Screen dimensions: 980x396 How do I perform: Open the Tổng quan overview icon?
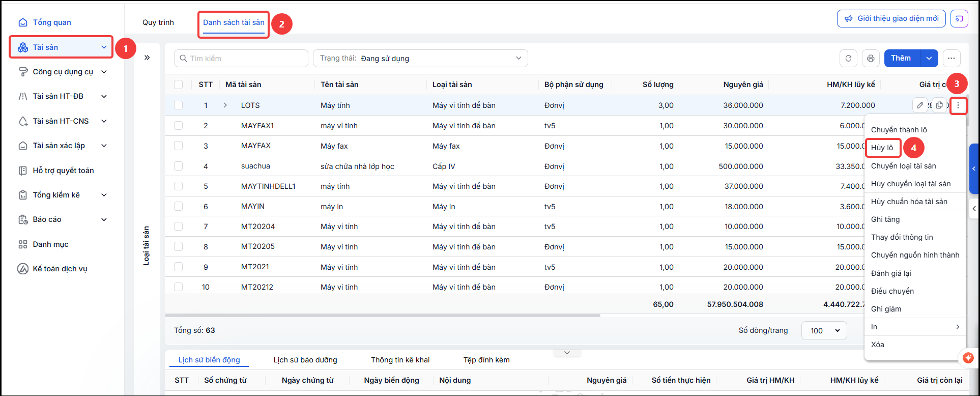(23, 22)
